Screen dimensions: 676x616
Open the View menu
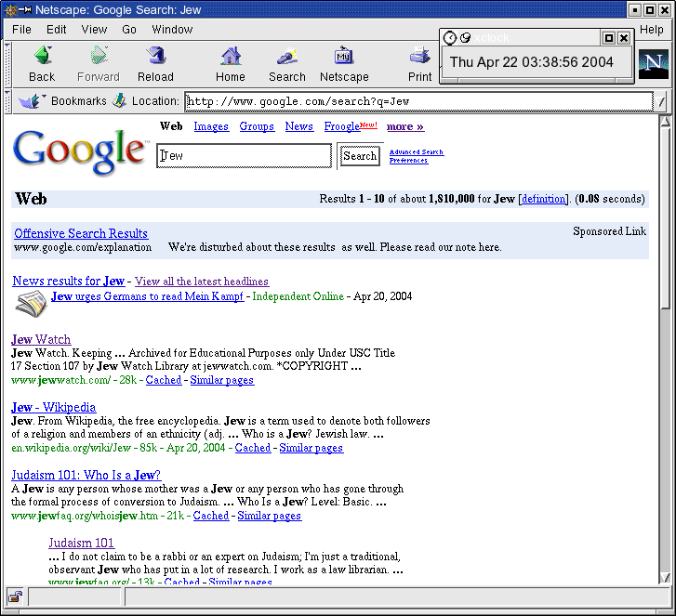point(94,30)
